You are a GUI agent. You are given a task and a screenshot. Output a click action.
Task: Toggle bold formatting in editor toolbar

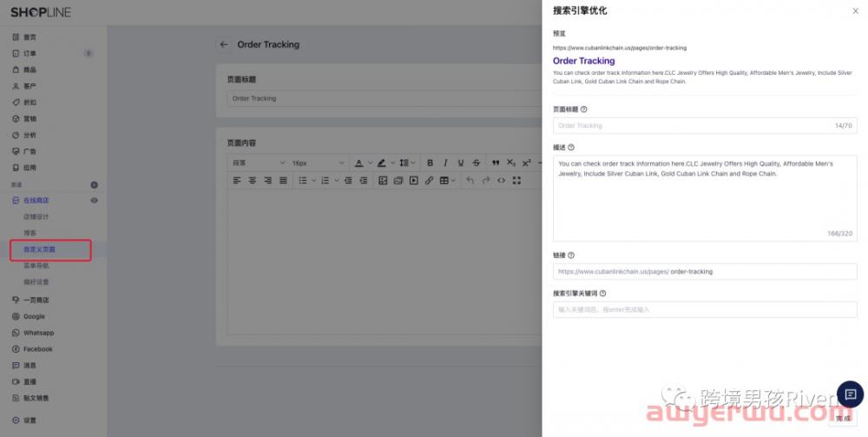click(x=430, y=162)
